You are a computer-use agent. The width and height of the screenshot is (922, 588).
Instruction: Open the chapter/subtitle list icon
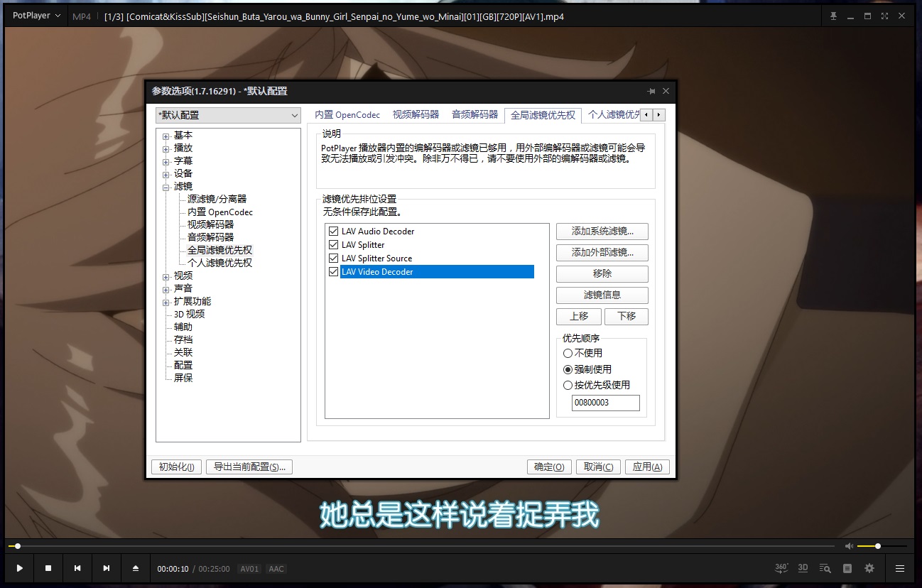click(x=847, y=568)
